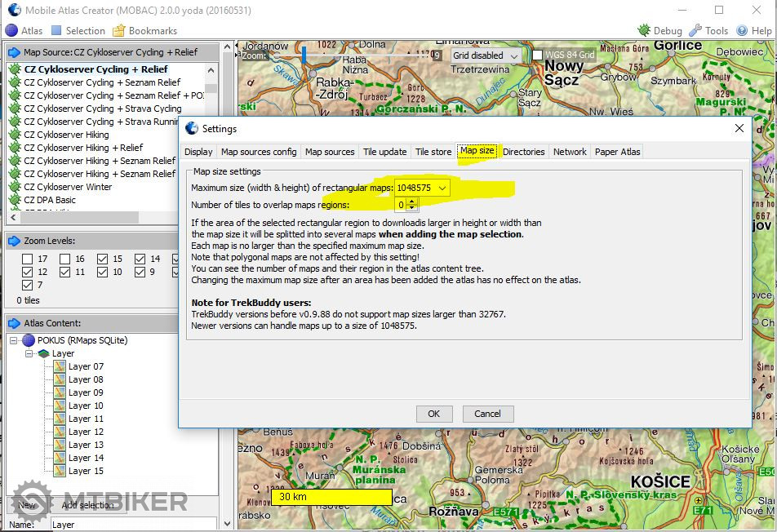Cancel the Settings dialog
This screenshot has height=532, width=777.
(x=487, y=414)
